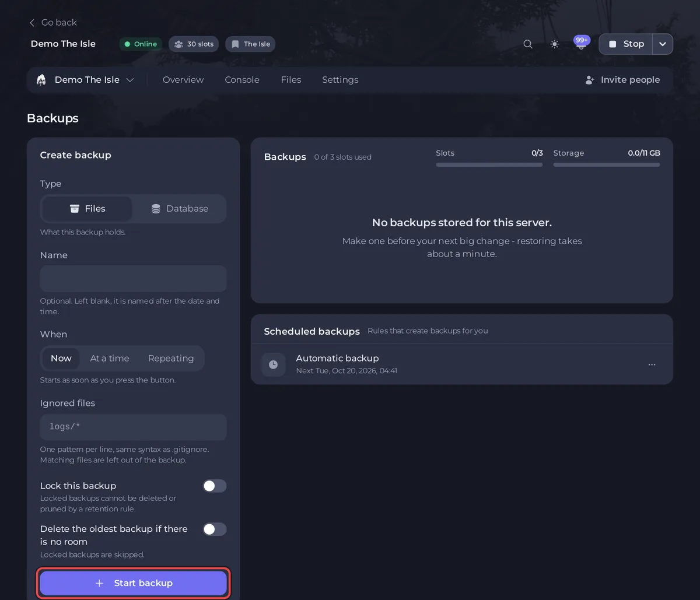Focus the backup Name input field
The width and height of the screenshot is (700, 600).
(133, 279)
